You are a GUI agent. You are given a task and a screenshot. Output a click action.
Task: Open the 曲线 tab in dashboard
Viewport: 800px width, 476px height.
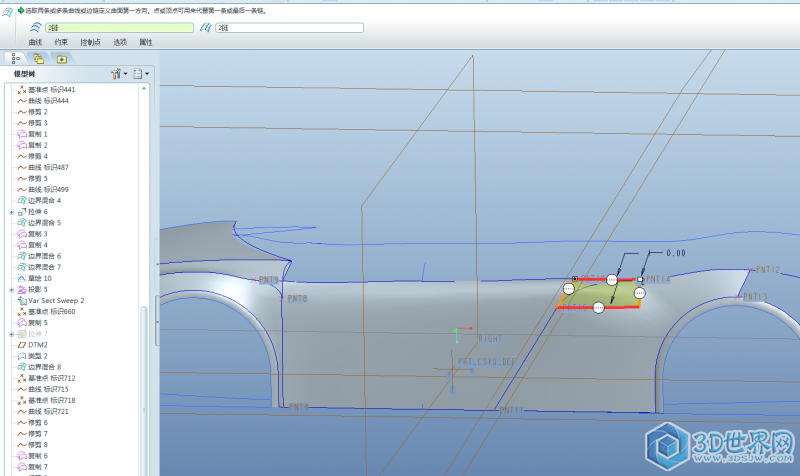[x=35, y=42]
